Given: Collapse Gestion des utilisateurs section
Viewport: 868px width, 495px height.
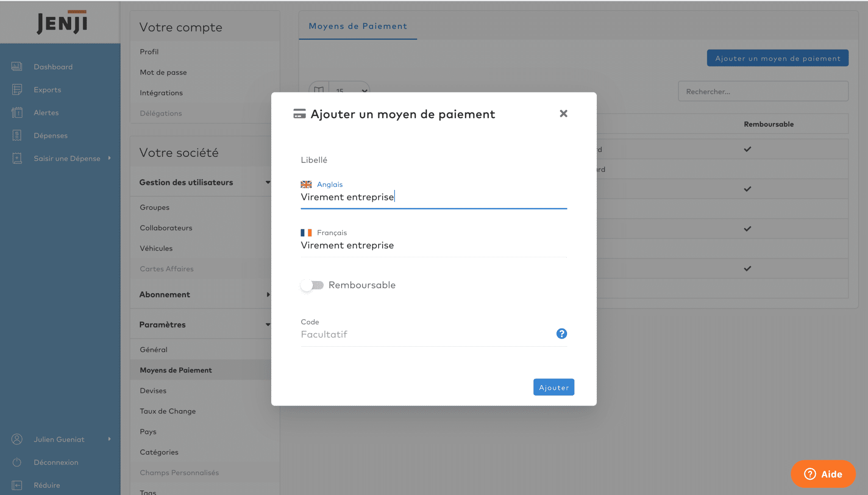Looking at the screenshot, I should (268, 182).
